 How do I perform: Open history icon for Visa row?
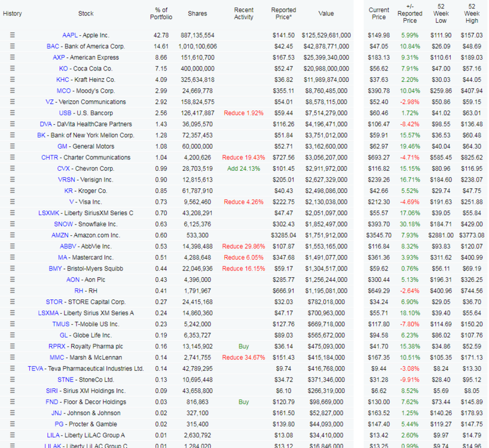coord(13,202)
